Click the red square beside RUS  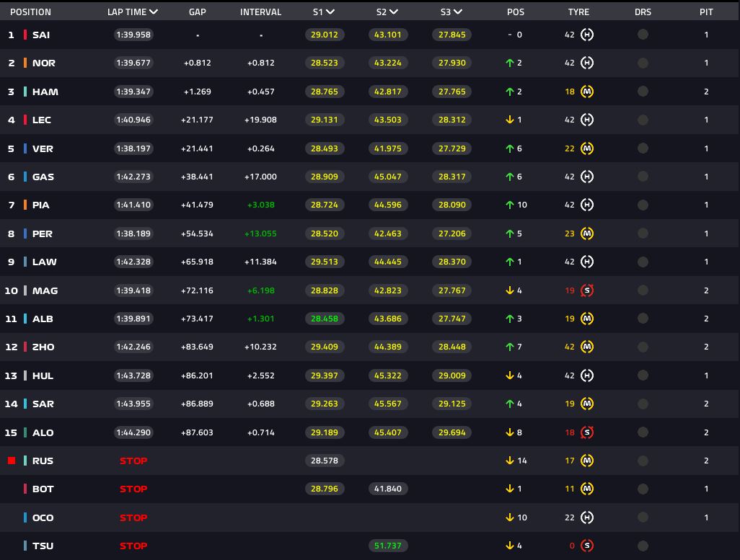tap(12, 461)
